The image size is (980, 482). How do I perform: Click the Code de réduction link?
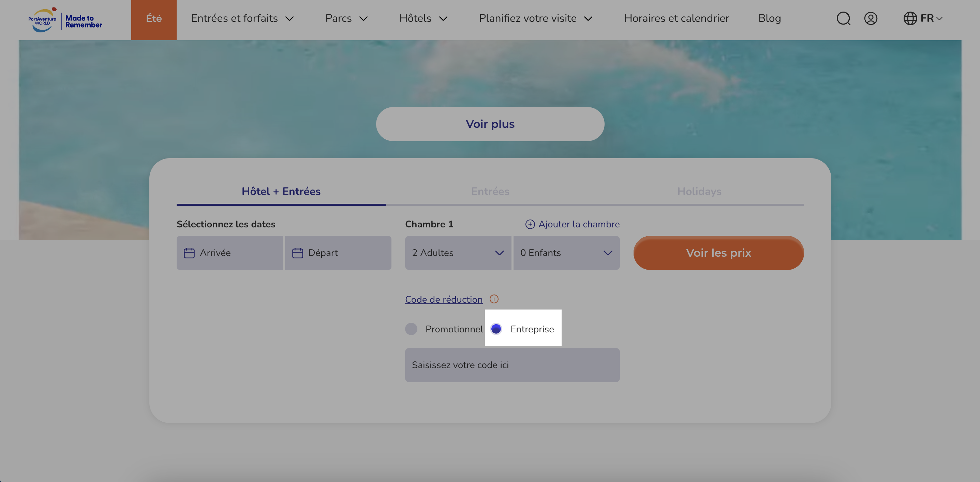(x=444, y=299)
